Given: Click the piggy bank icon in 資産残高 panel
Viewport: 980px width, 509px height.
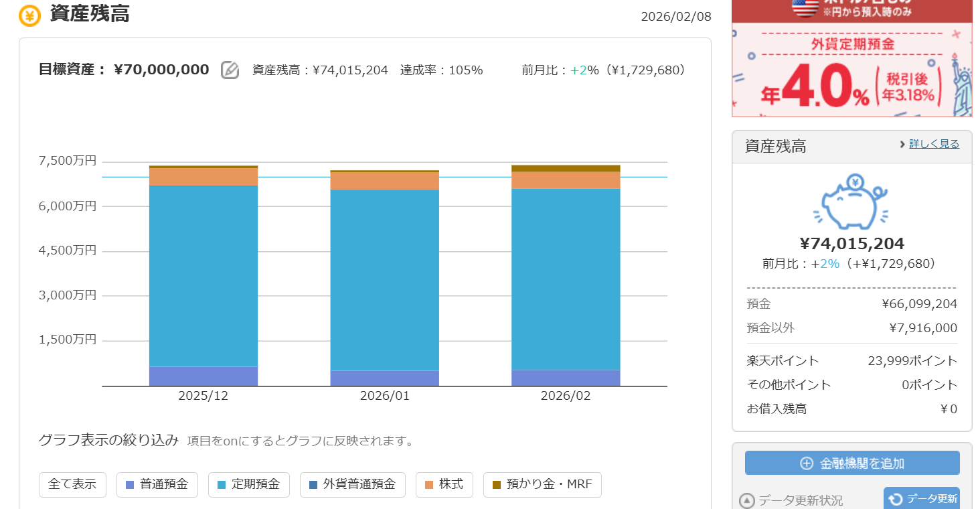Looking at the screenshot, I should coord(851,202).
